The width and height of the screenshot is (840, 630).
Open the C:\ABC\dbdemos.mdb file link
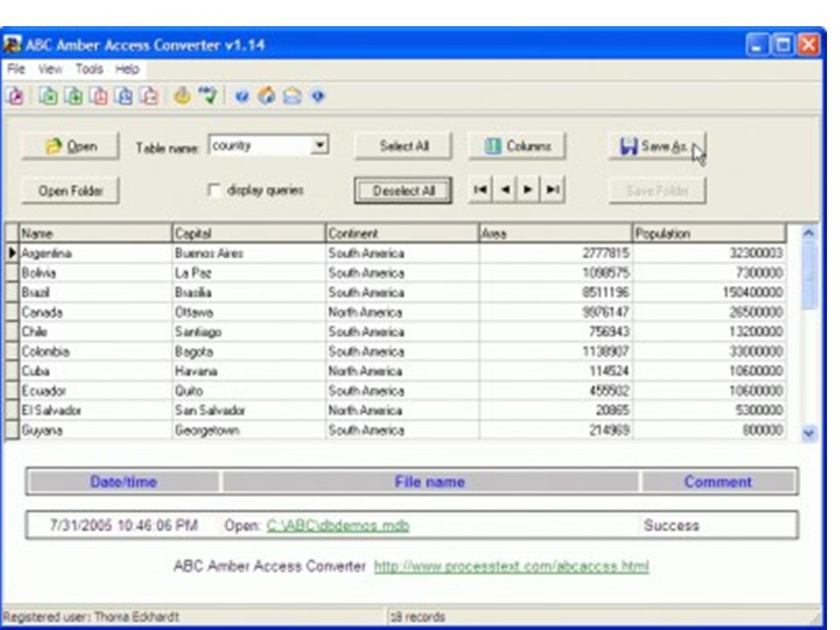[x=338, y=526]
